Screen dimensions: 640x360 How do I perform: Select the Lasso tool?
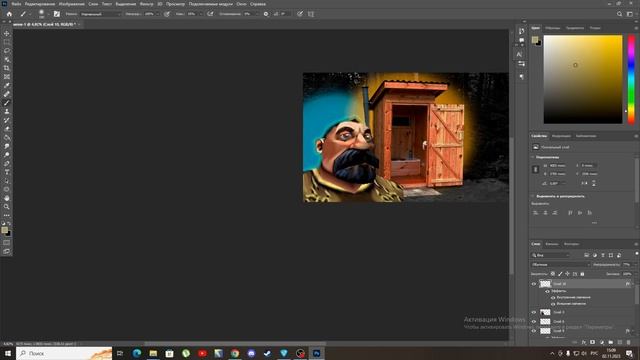(7, 51)
